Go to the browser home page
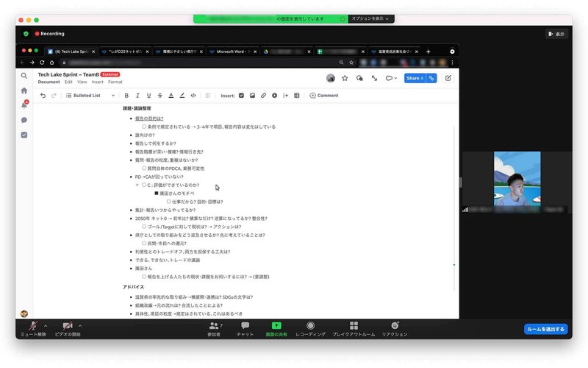 51,63
